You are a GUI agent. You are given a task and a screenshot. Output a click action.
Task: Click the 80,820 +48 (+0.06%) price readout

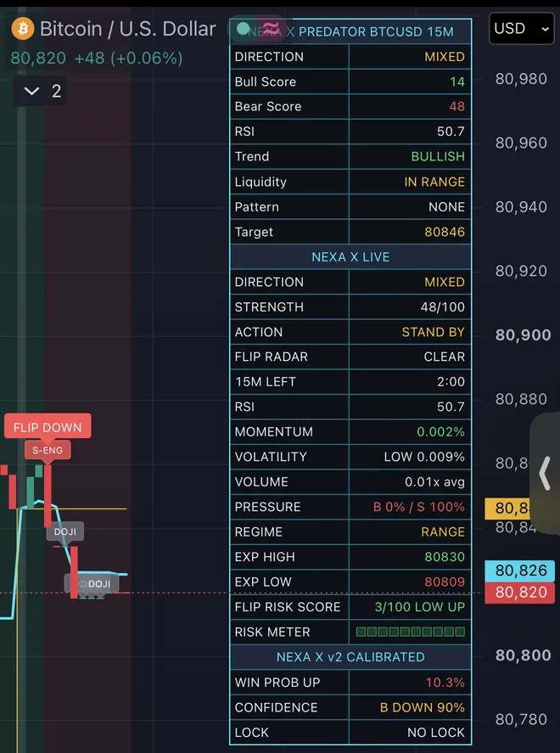pyautogui.click(x=97, y=58)
